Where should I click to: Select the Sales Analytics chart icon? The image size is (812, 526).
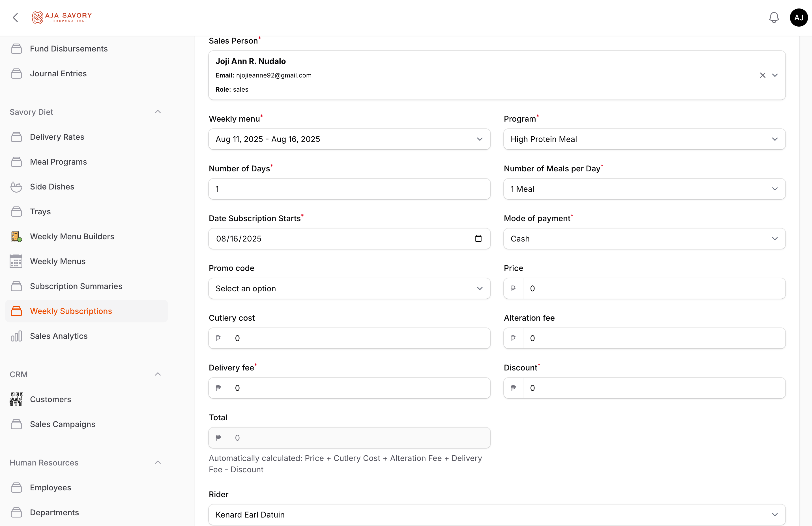[x=16, y=336]
